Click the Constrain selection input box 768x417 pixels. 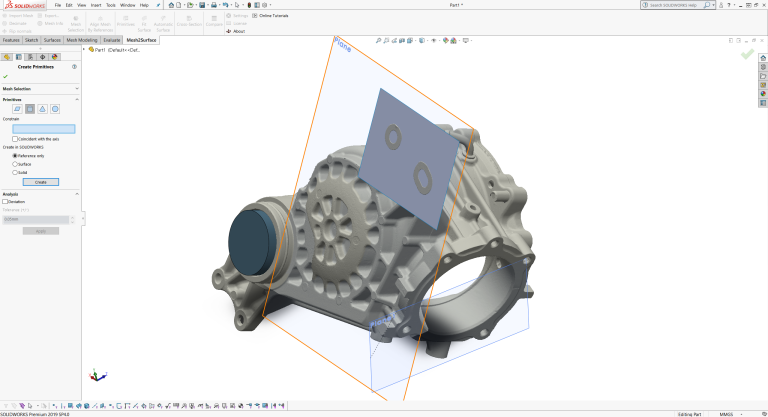43,128
